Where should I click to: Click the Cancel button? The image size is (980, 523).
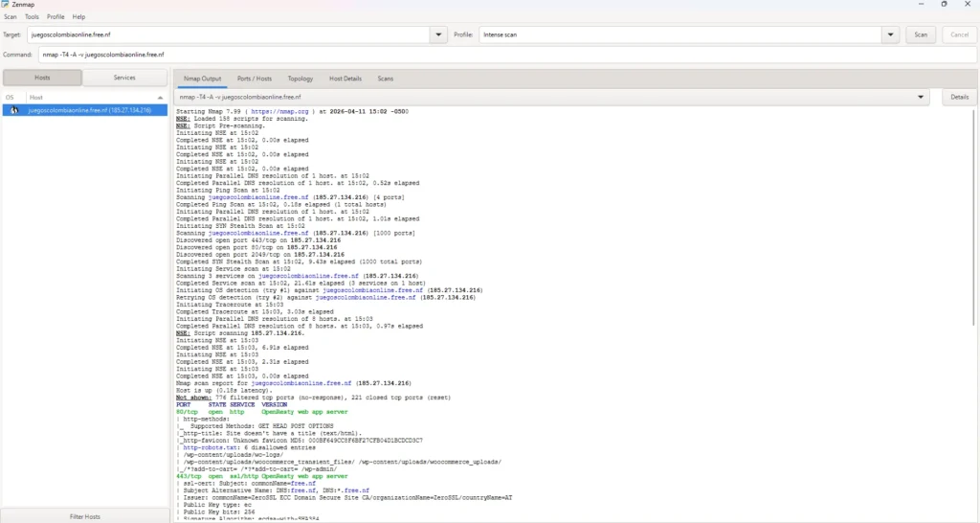tap(959, 35)
